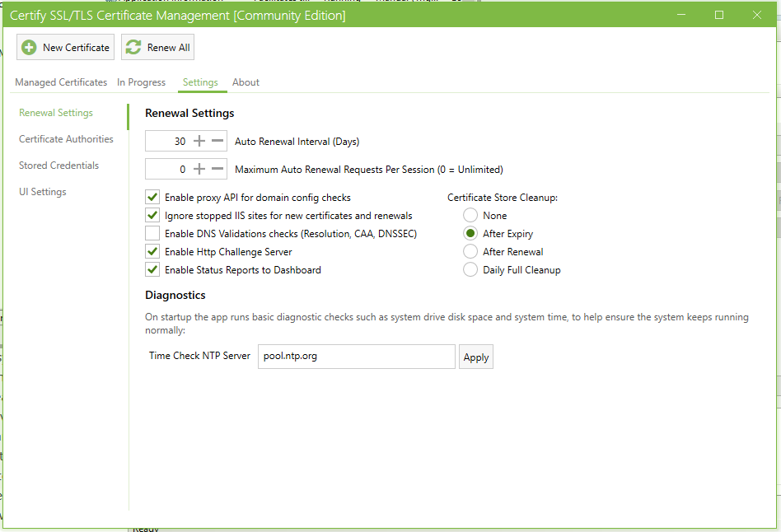Switch to the In Progress tab
Viewport: 781px width, 532px height.
(141, 82)
